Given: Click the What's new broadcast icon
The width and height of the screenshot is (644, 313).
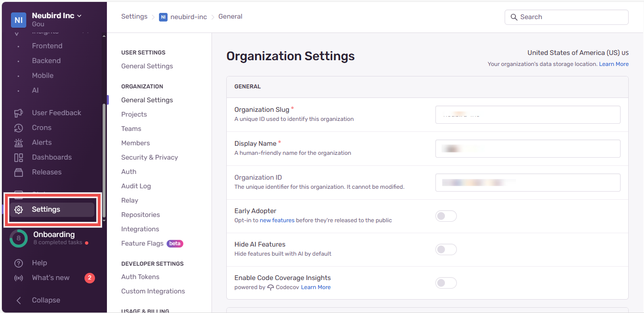Looking at the screenshot, I should click(x=19, y=278).
